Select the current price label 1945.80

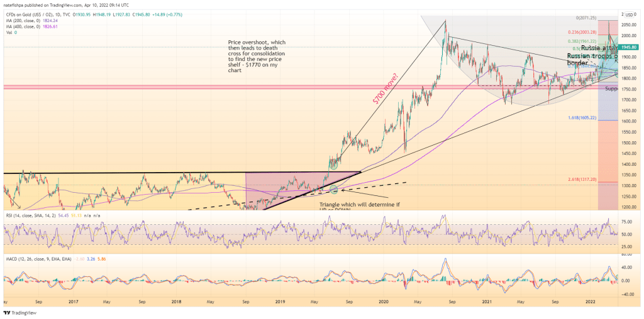click(630, 47)
